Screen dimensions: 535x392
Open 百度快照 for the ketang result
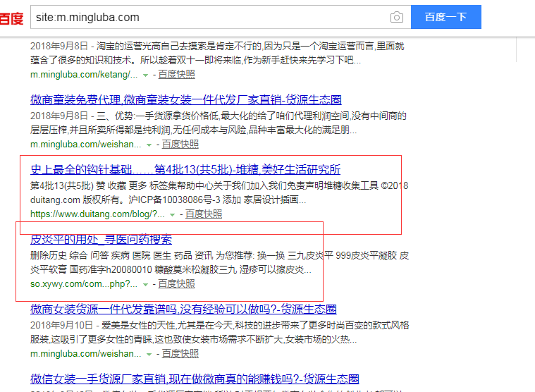(x=176, y=74)
